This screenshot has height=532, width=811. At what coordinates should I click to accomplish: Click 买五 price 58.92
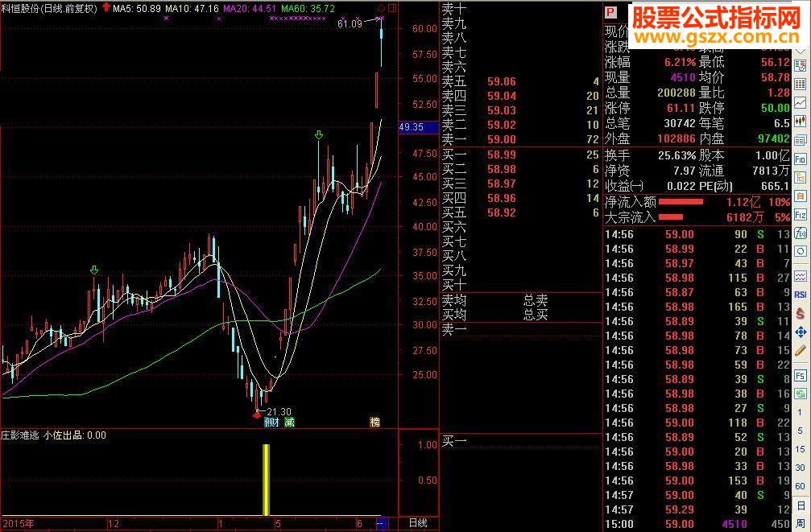502,212
